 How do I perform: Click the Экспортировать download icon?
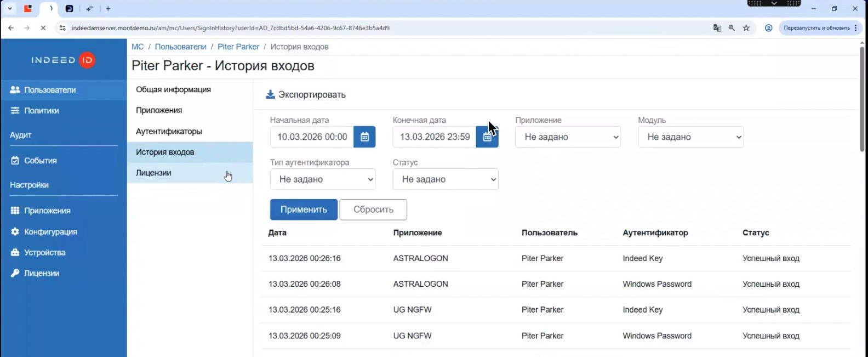point(270,95)
